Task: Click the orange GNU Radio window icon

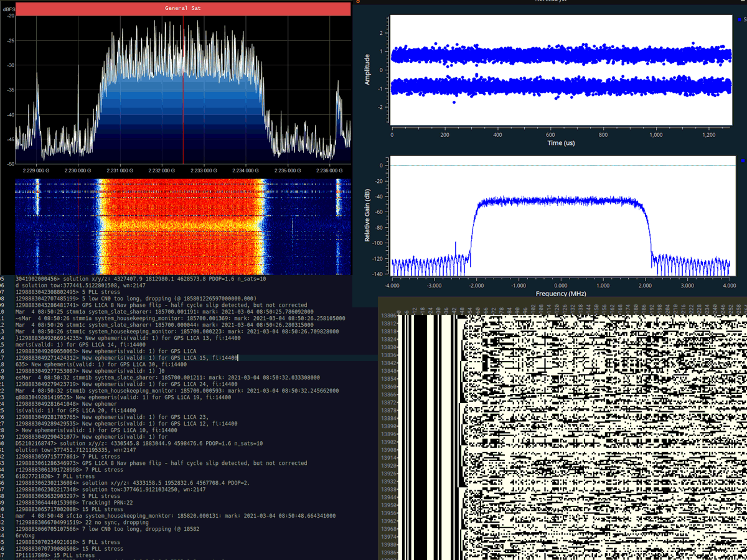Action: pyautogui.click(x=357, y=2)
